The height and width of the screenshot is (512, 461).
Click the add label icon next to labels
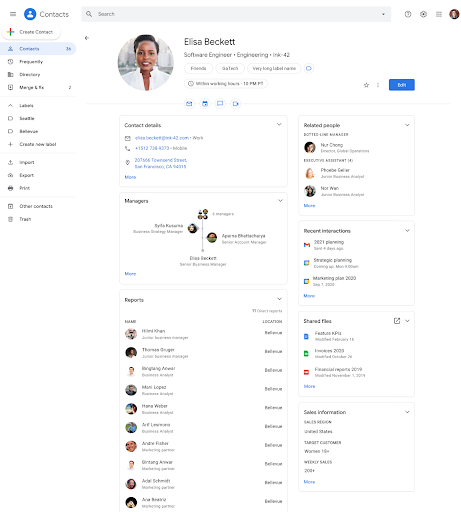[x=309, y=68]
